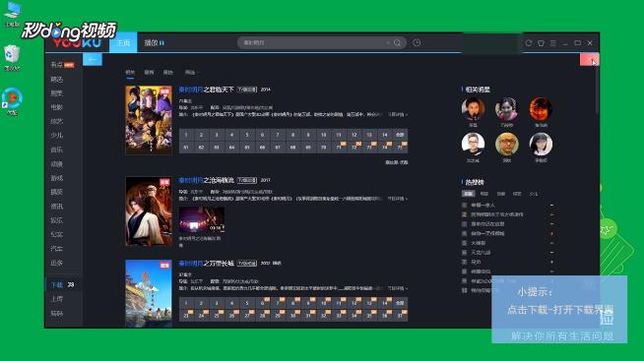644x361 pixels.
Task: Open the watch history clock icon
Action: [x=417, y=42]
